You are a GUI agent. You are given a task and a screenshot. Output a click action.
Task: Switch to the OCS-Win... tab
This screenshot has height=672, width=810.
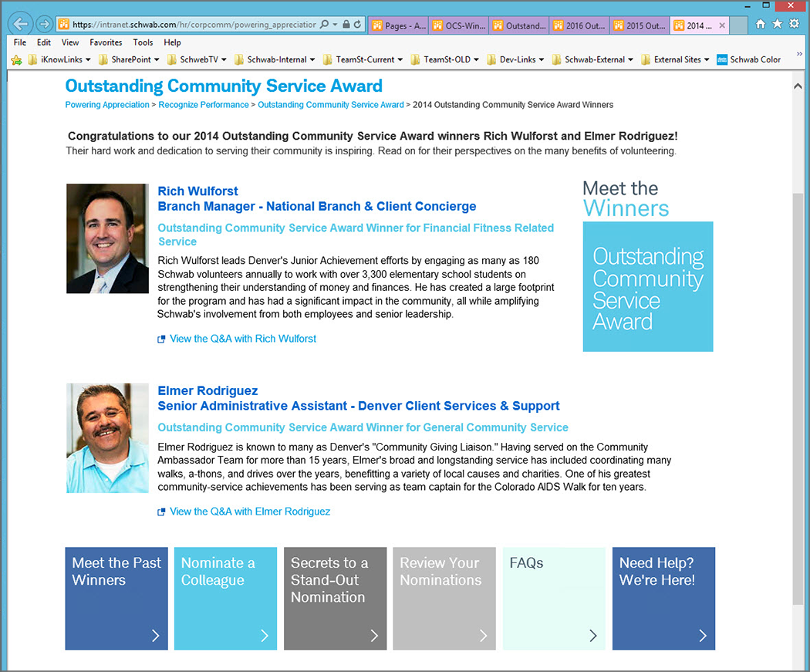pos(459,25)
